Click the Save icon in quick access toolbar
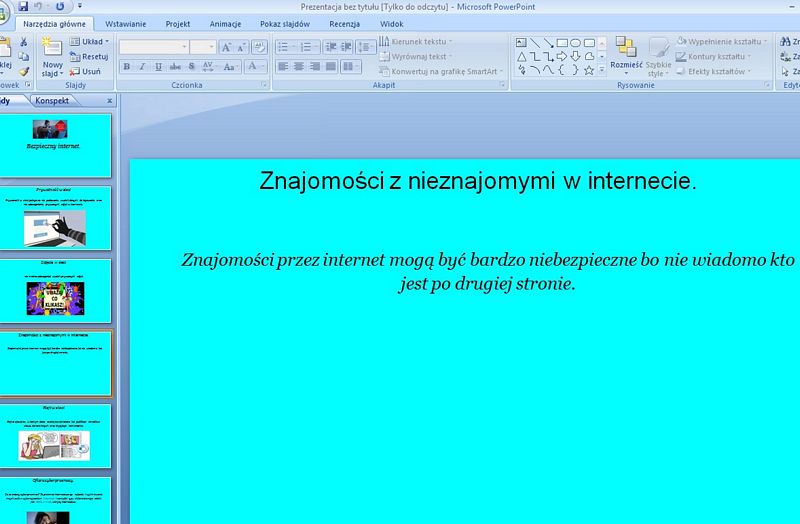 click(x=24, y=6)
